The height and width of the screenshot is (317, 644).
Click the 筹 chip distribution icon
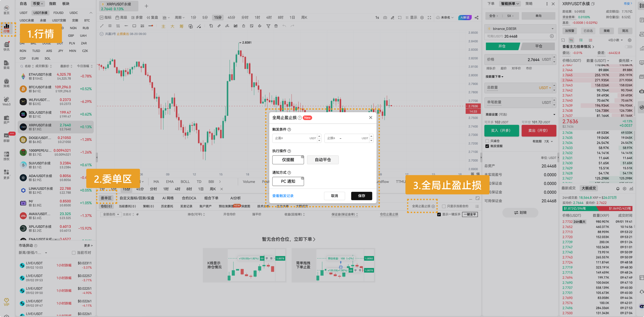[182, 26]
